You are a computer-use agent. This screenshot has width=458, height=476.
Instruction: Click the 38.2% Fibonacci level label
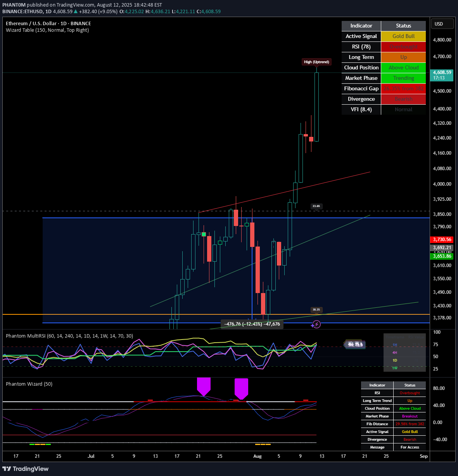[316, 310]
